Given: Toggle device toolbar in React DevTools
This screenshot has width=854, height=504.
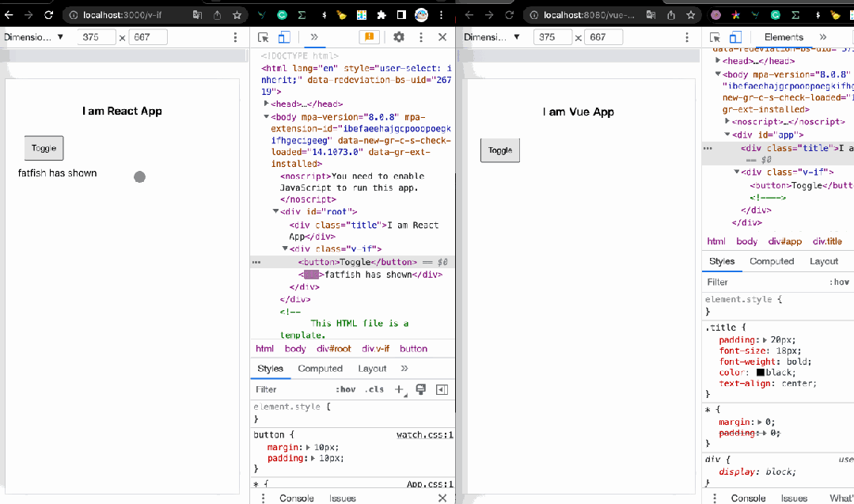Looking at the screenshot, I should 284,37.
